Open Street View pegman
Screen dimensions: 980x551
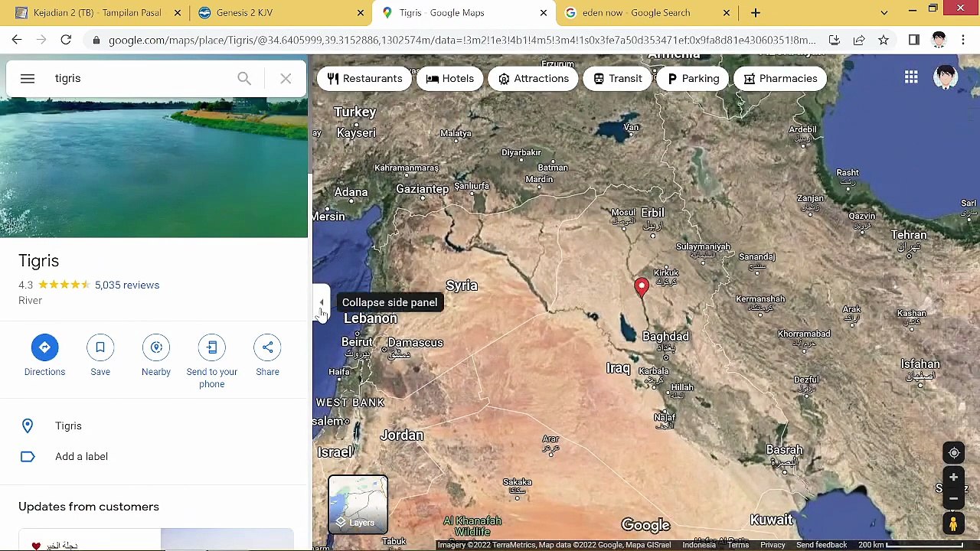(x=954, y=523)
